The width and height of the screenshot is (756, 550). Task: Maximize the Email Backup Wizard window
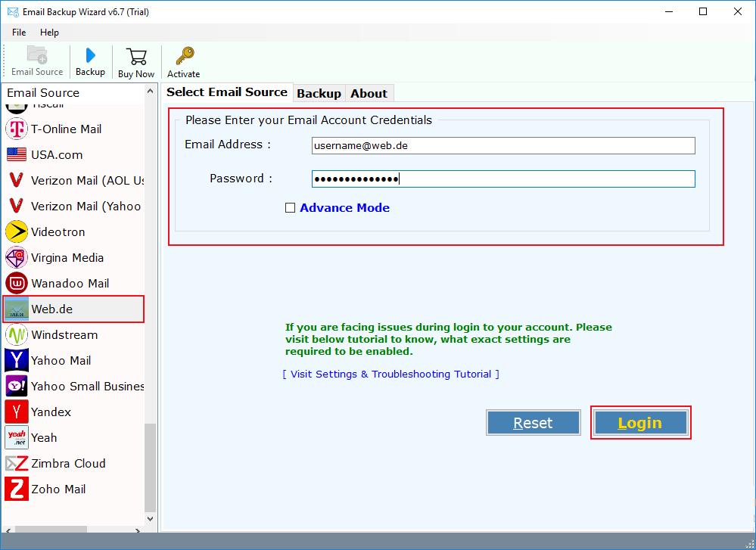[x=703, y=11]
